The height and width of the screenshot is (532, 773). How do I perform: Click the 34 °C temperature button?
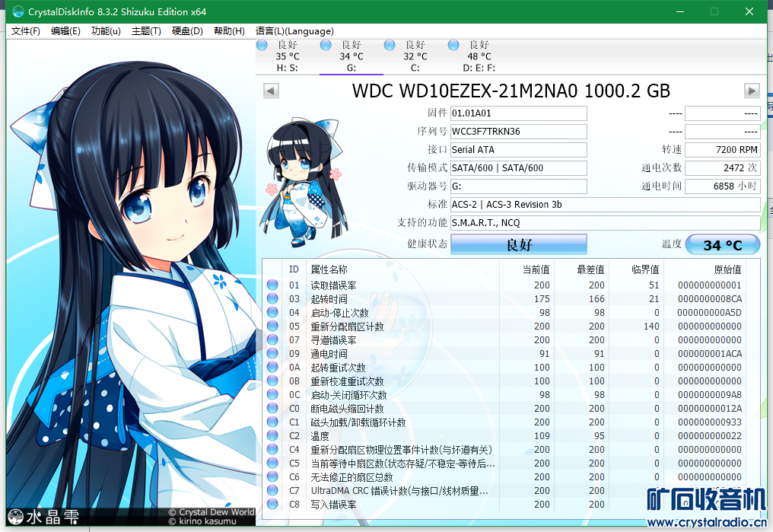click(x=723, y=245)
